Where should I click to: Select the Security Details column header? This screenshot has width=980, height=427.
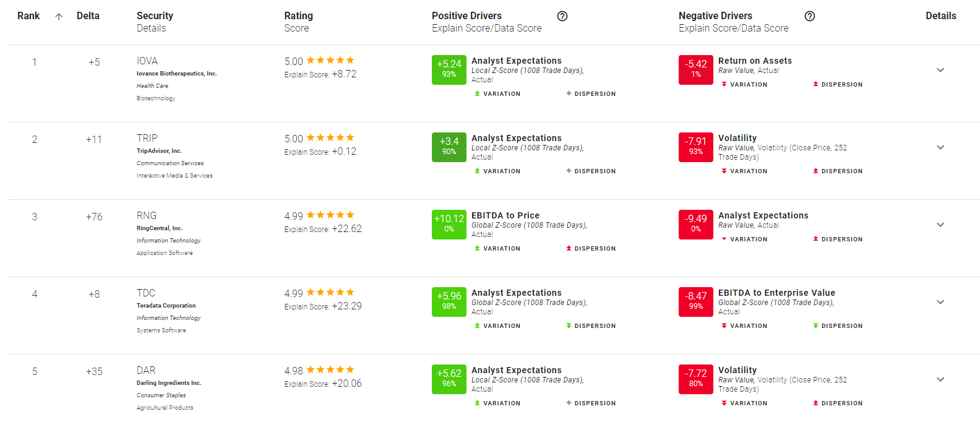(x=155, y=22)
